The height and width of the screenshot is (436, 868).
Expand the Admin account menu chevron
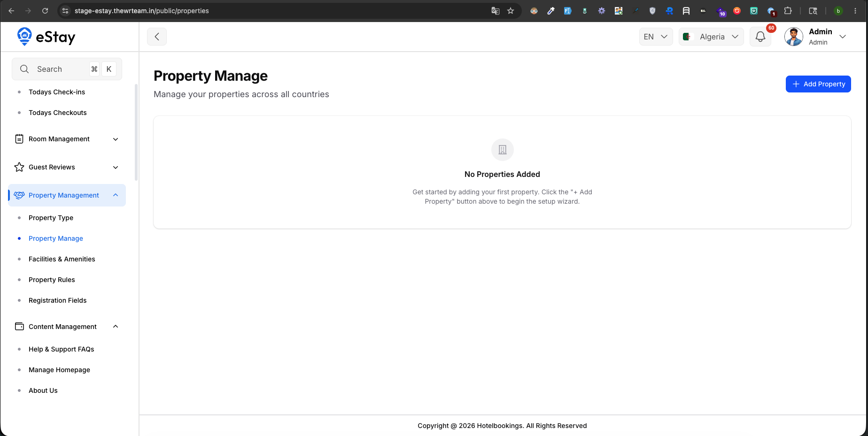coord(843,37)
